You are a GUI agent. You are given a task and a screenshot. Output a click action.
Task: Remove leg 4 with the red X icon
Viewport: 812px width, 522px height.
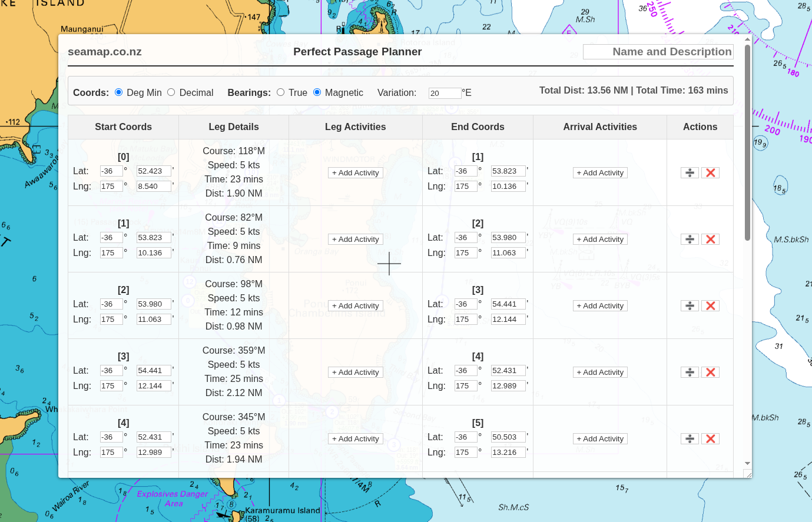(710, 438)
